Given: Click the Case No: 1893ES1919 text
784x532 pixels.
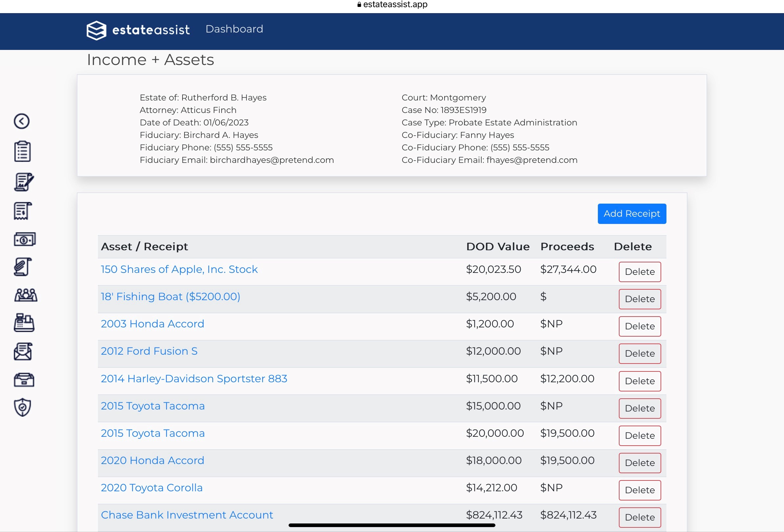Looking at the screenshot, I should pyautogui.click(x=444, y=110).
